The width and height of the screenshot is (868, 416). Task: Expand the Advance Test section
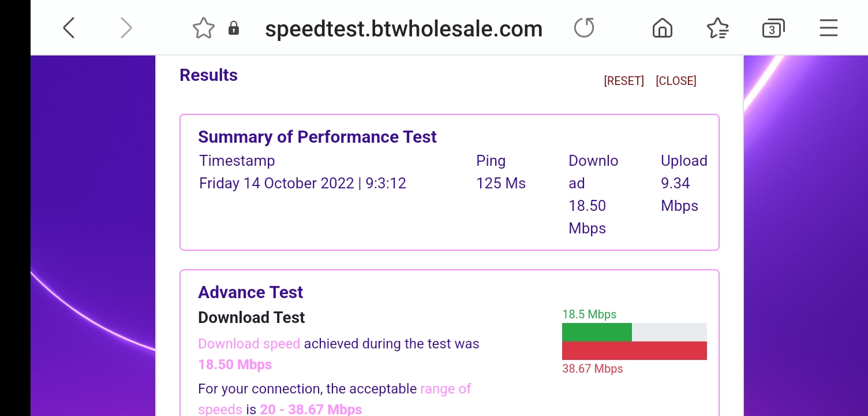[x=250, y=292]
